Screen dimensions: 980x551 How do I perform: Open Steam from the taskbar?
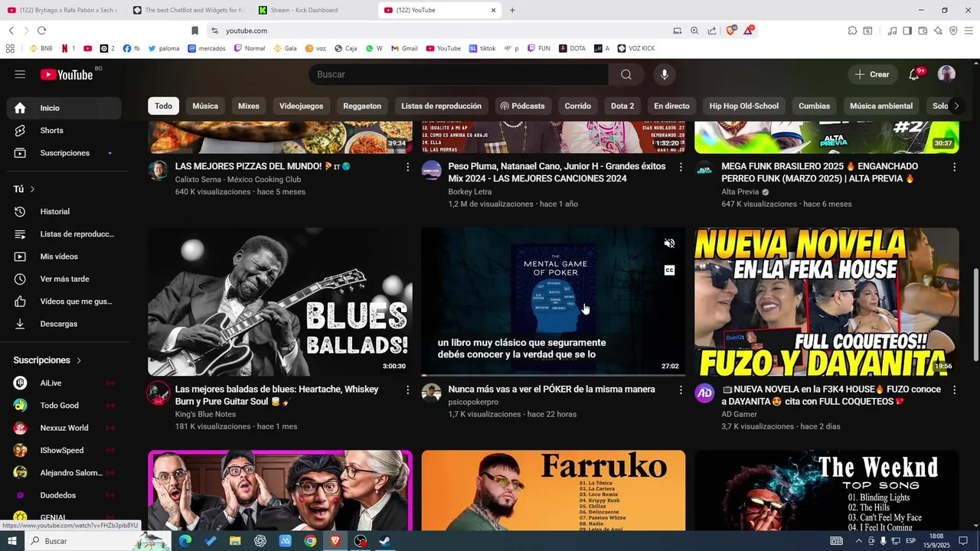[x=384, y=541]
